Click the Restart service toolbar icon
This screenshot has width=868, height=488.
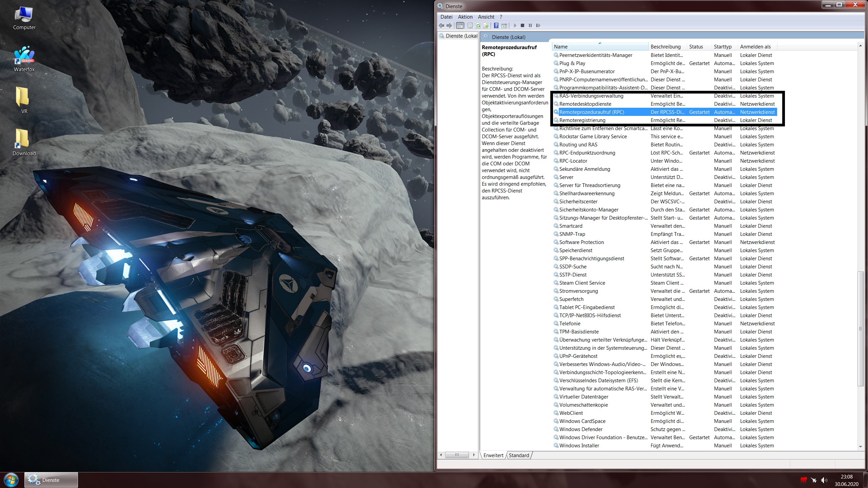538,25
